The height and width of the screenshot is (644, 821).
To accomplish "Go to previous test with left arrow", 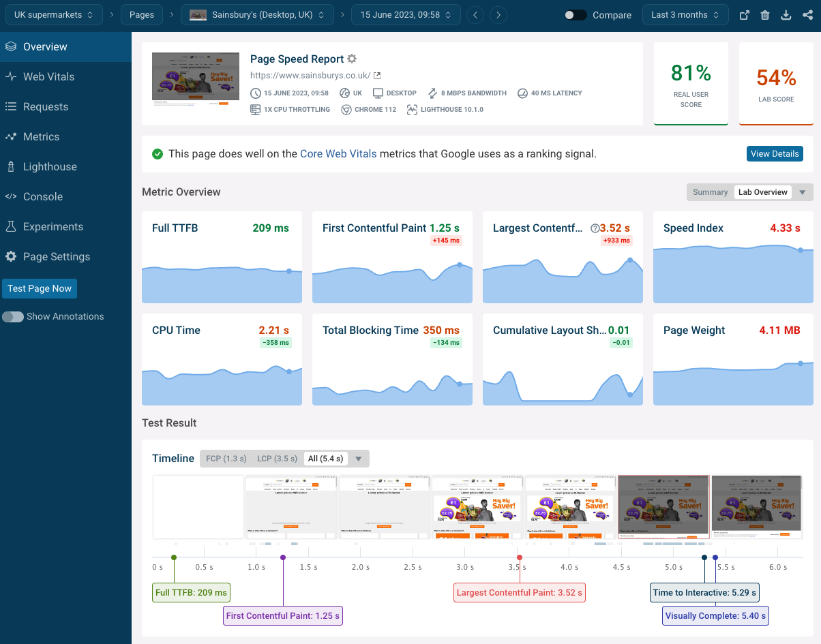I will coord(475,15).
